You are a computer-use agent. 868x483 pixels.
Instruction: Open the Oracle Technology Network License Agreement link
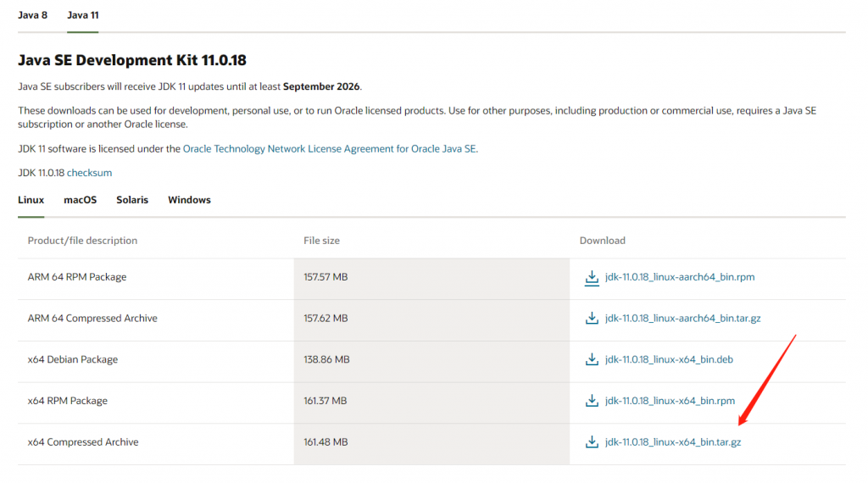click(x=330, y=148)
